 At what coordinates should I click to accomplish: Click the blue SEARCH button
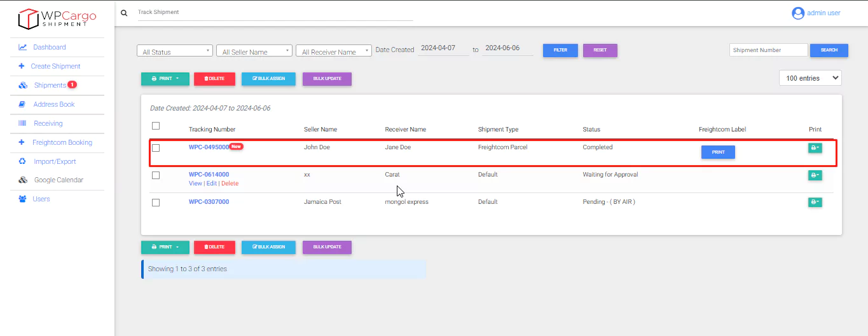(829, 50)
